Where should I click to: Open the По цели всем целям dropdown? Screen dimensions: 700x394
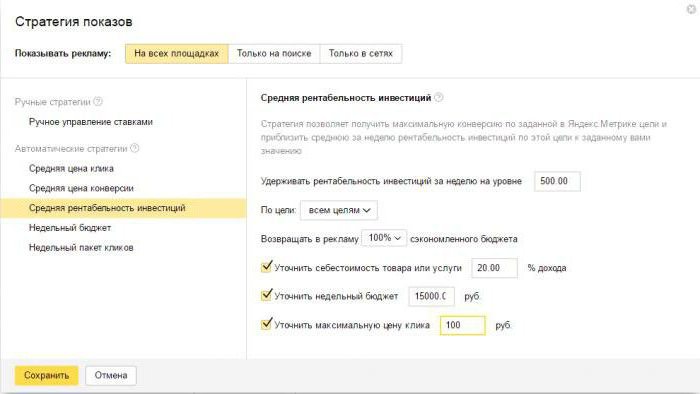339,210
